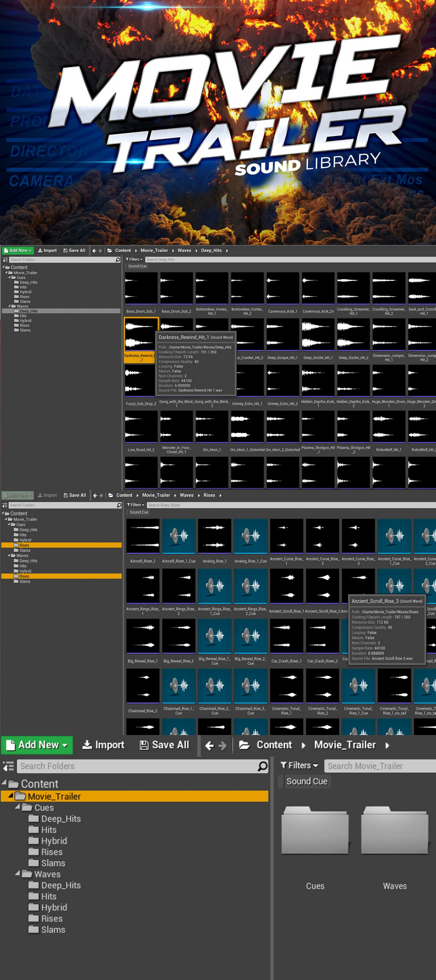Viewport: 436px width, 980px height.
Task: Click forward arrow in the Rises browser
Action: coord(101,495)
